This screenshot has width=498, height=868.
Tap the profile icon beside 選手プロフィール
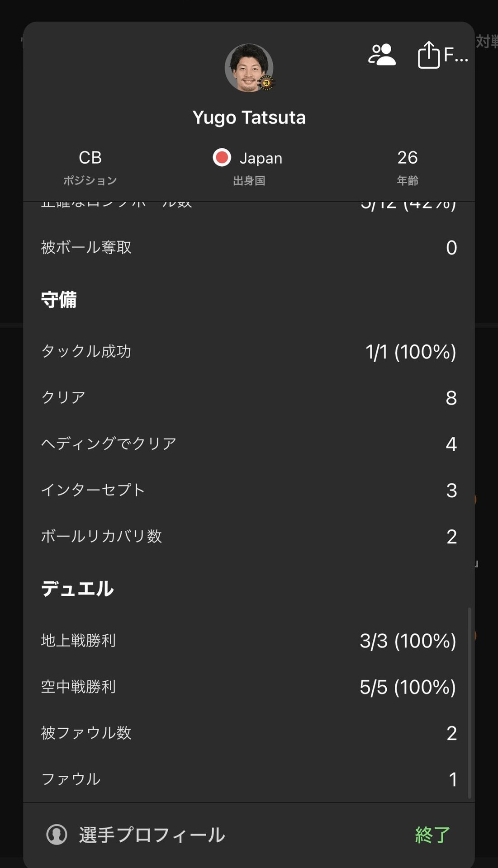[57, 834]
